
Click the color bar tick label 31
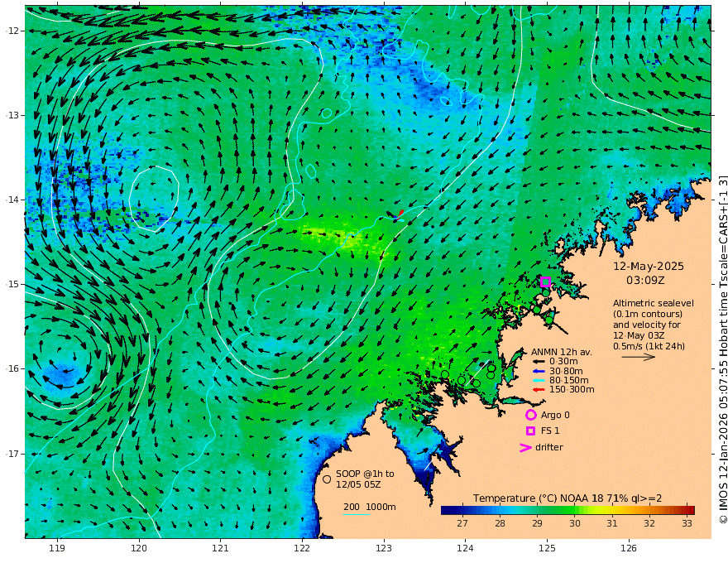612,523
